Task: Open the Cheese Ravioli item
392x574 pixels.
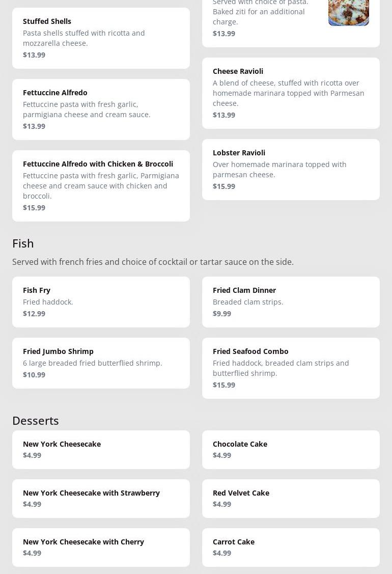Action: pos(291,93)
